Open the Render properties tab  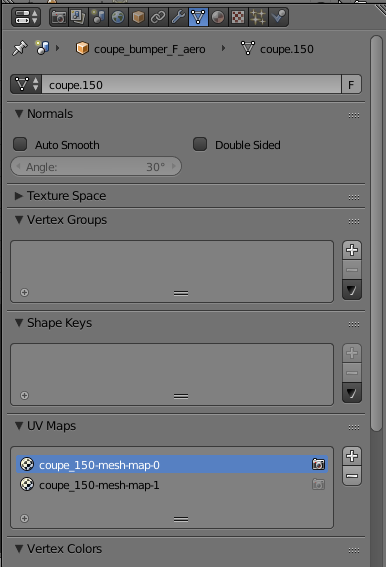click(59, 17)
